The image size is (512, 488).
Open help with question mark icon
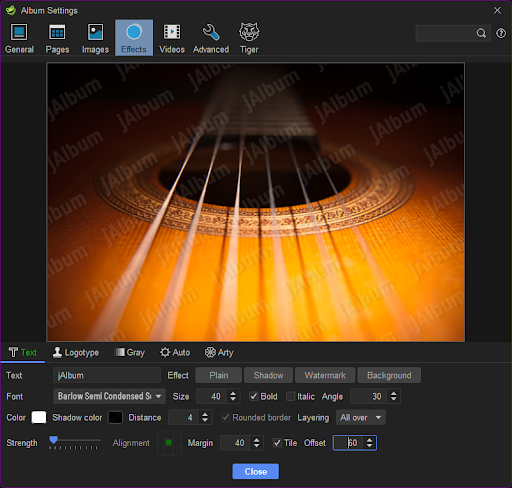(501, 33)
